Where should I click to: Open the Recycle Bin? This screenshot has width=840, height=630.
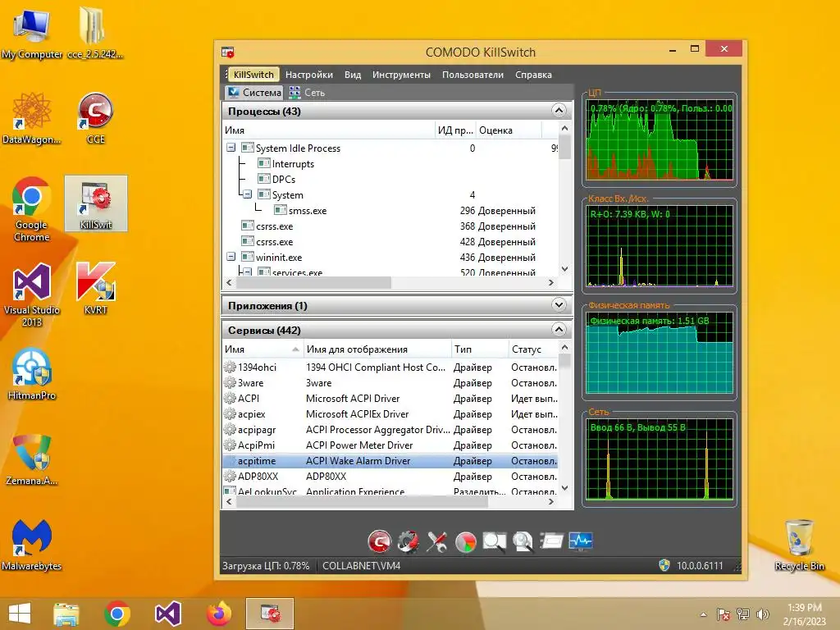pos(799,545)
